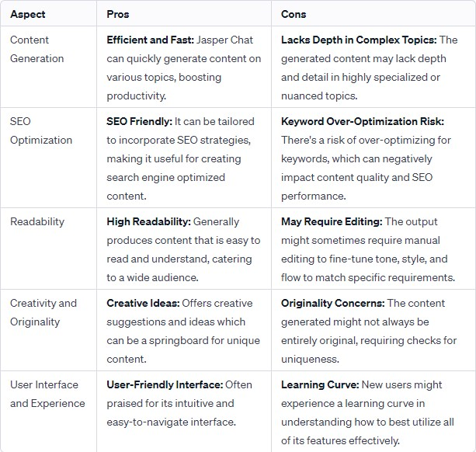Select the SEO Optimization row label
The height and width of the screenshot is (452, 476).
point(41,130)
